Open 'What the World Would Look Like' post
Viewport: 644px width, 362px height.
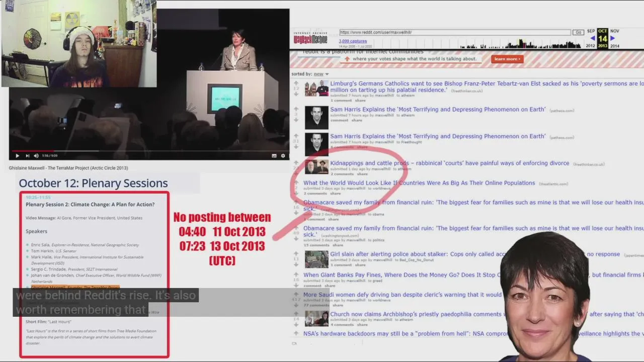(x=419, y=183)
